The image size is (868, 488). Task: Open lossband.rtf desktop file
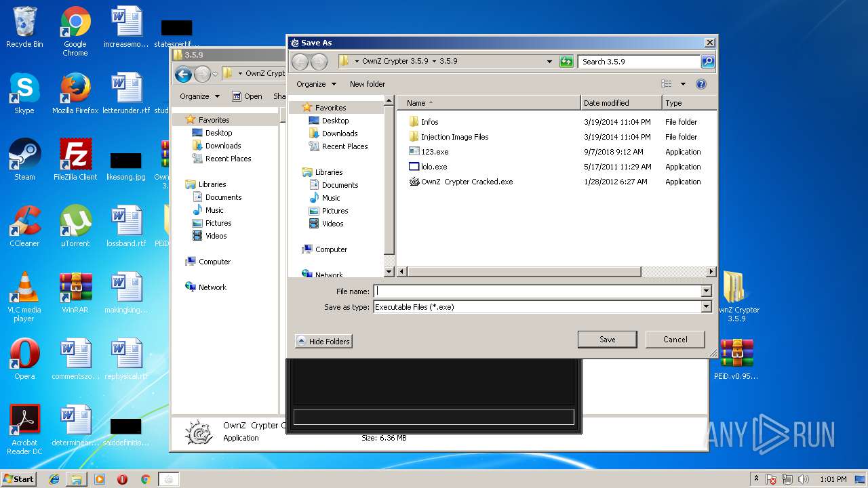click(126, 227)
